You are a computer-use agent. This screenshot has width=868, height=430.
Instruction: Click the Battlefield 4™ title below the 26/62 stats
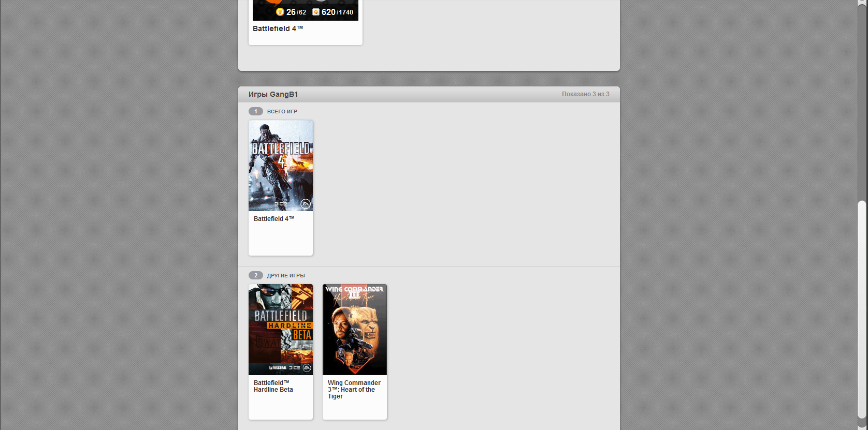click(x=278, y=28)
